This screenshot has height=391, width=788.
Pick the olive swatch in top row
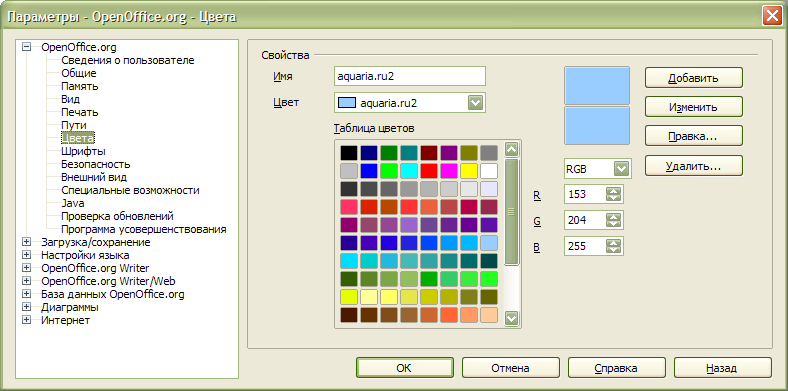click(x=469, y=153)
